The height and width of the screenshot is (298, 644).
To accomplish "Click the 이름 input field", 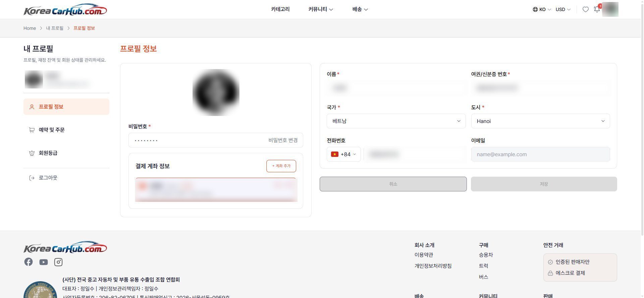I will click(x=396, y=88).
